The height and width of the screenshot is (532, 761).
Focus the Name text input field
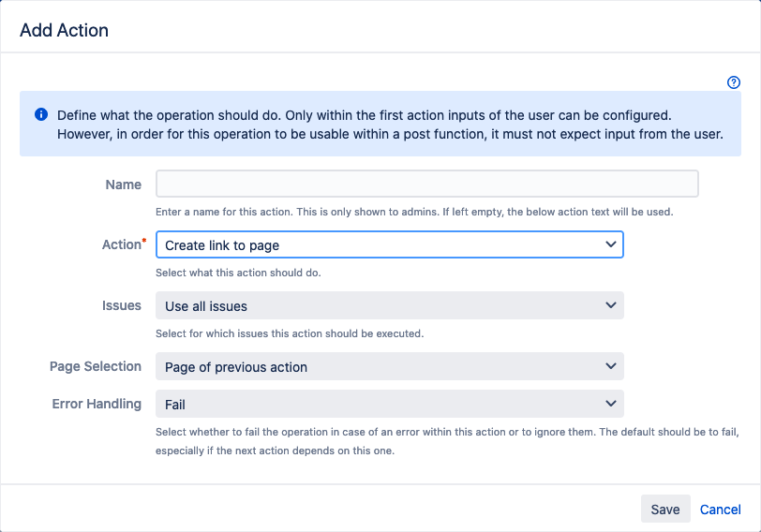[x=426, y=184]
